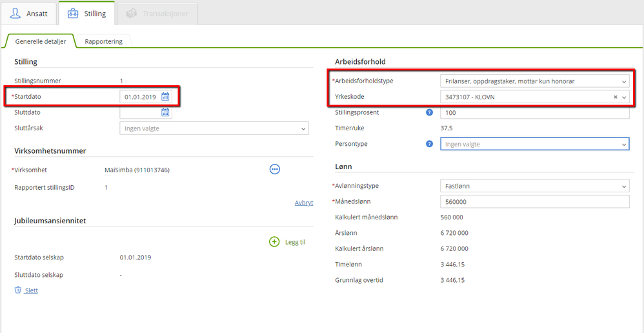Click the green plus icon for Legg til
This screenshot has width=644, height=333.
[x=274, y=242]
